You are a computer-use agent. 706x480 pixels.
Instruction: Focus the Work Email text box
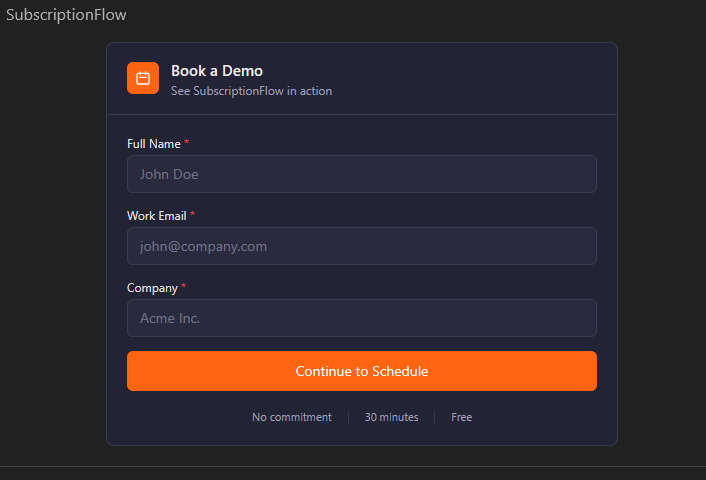point(361,246)
